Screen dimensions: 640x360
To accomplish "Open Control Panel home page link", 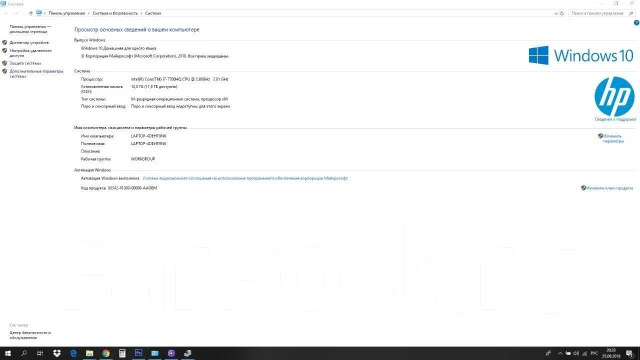I will pos(30,29).
